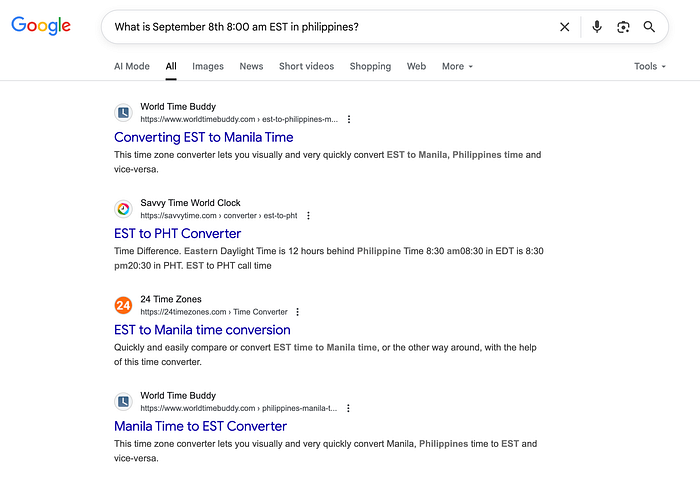Click worldtimebuddy.com philippines-manila URL text
The image size is (700, 480).
click(238, 408)
